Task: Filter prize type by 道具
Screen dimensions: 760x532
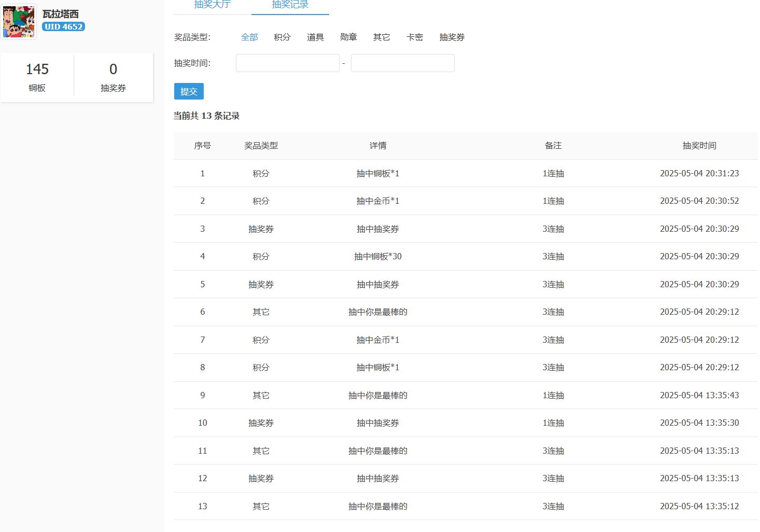Action: pos(315,37)
